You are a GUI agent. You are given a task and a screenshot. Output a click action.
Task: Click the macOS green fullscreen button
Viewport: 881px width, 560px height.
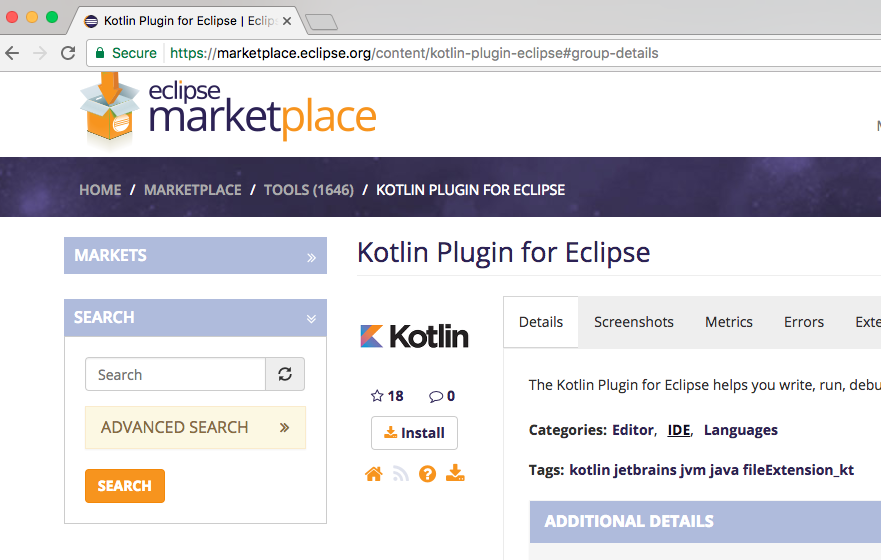pos(52,17)
